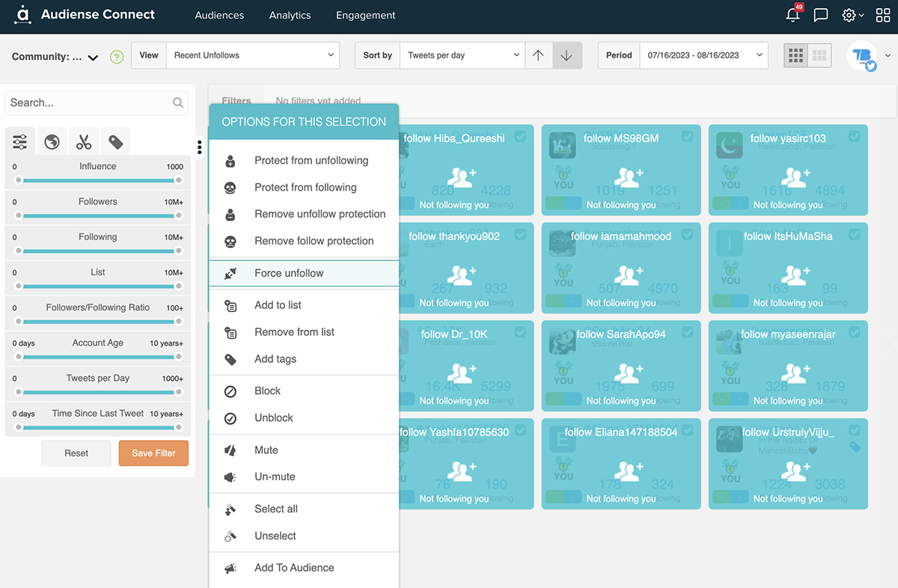Open the apps grid icon in header
898x588 pixels.
[x=883, y=15]
